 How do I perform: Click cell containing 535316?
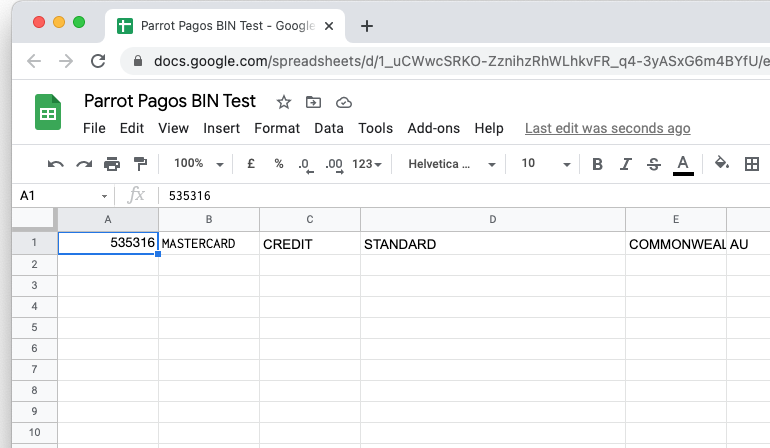pos(108,243)
